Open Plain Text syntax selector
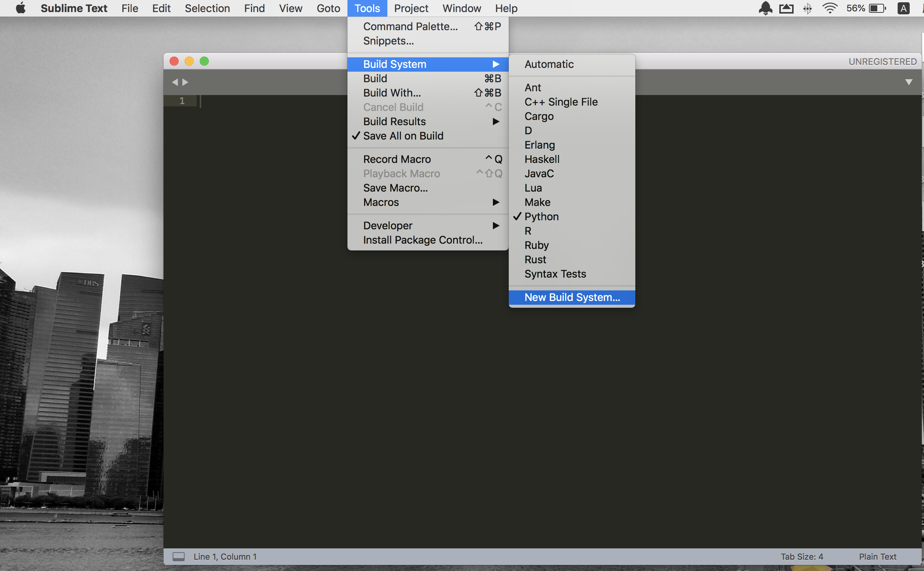 click(877, 556)
